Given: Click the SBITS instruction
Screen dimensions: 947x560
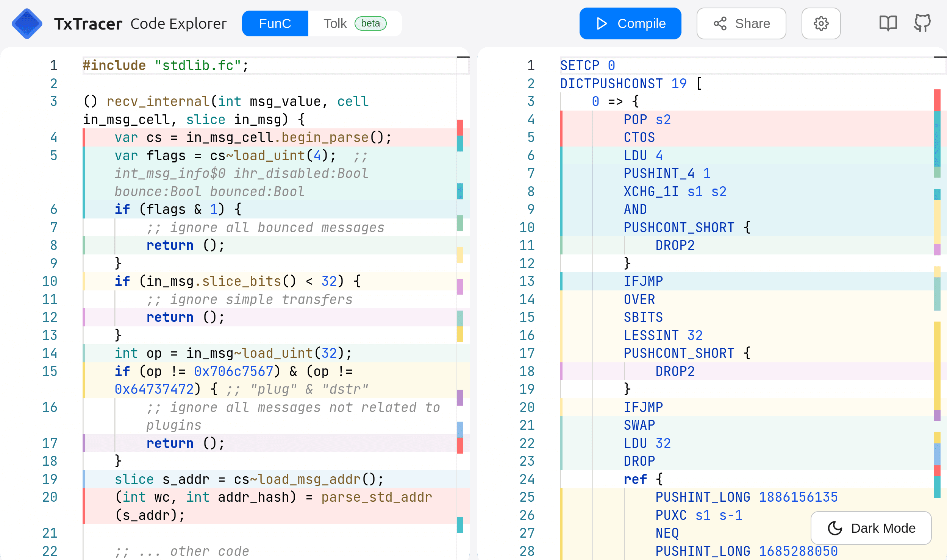Looking at the screenshot, I should [x=643, y=317].
